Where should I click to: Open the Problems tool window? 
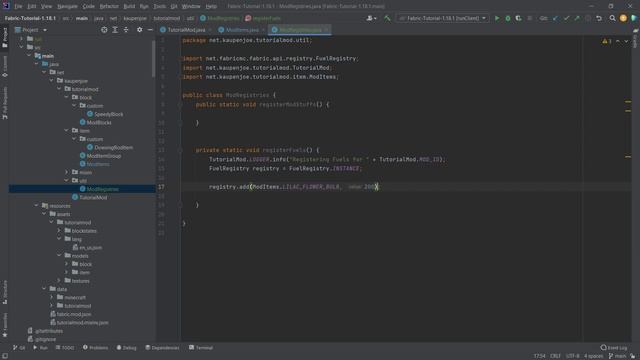pos(96,348)
